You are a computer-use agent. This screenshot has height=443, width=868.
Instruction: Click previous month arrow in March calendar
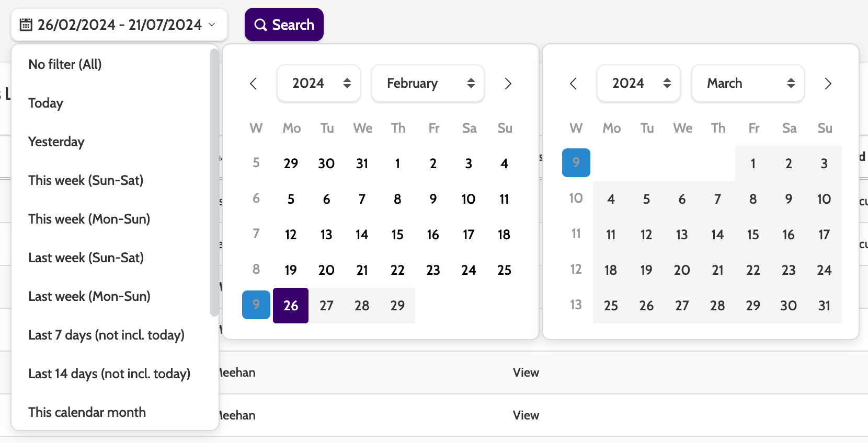[x=574, y=84]
